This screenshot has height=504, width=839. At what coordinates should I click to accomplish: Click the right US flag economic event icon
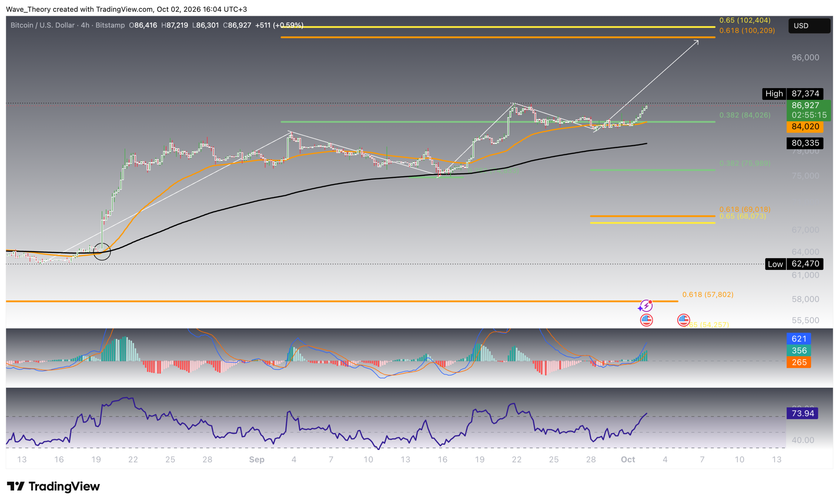(x=683, y=320)
